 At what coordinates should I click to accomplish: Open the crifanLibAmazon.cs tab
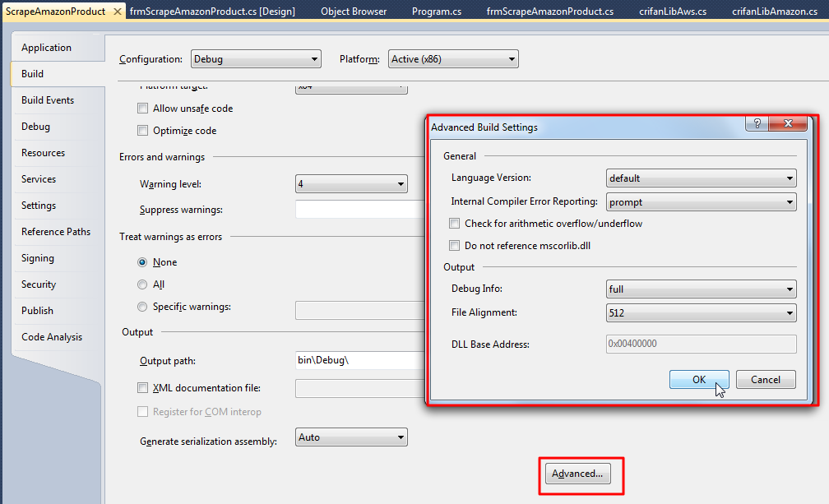coord(775,11)
